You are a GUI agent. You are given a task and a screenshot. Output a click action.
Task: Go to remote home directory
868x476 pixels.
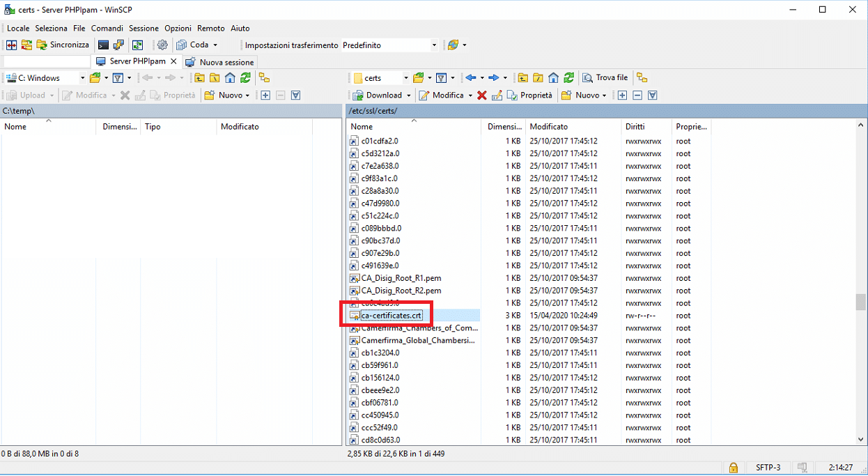554,77
